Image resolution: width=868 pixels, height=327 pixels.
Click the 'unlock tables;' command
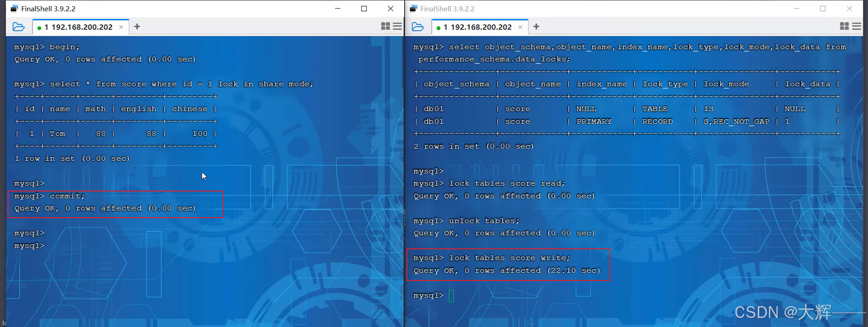click(484, 221)
